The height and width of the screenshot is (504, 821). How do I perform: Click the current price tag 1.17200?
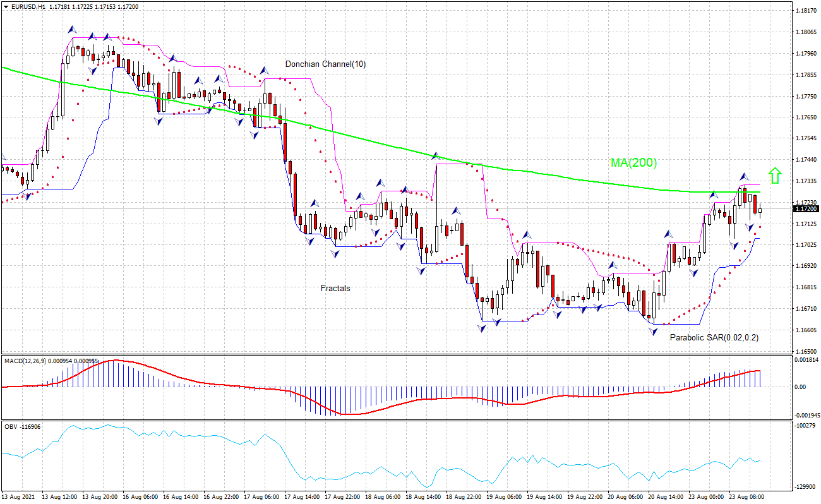pyautogui.click(x=806, y=208)
